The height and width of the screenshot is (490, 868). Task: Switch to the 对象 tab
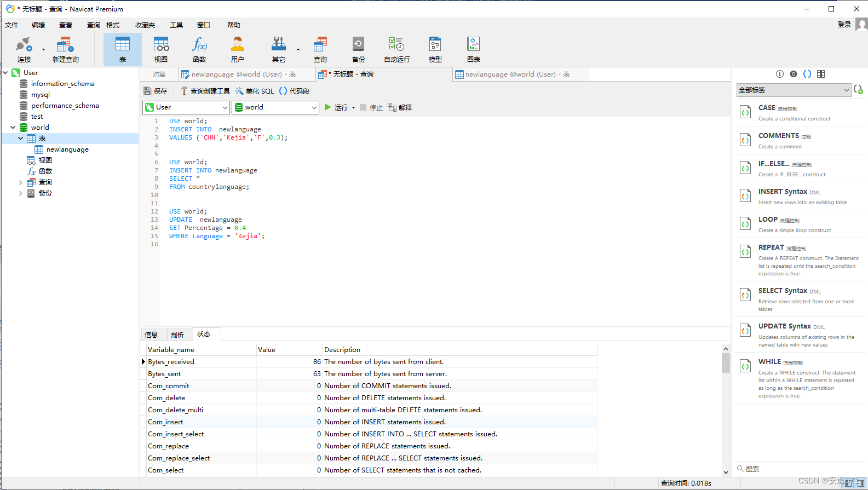tap(159, 74)
